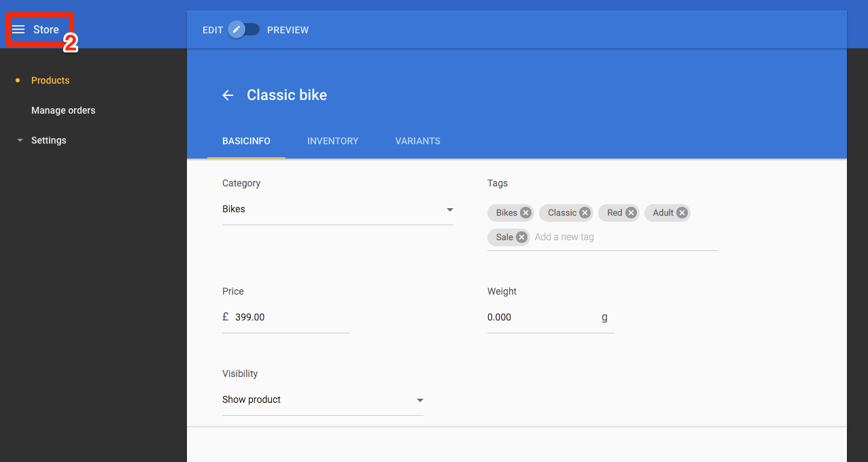Remove the Adult tag

tap(682, 213)
